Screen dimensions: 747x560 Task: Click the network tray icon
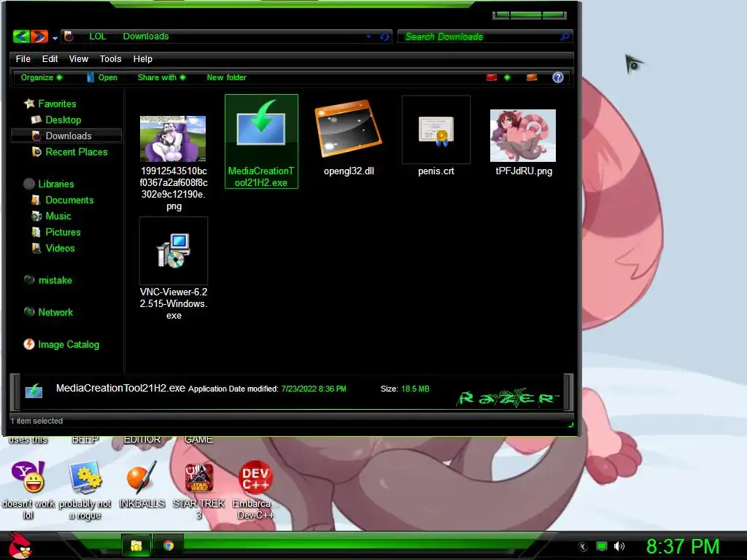pos(602,547)
